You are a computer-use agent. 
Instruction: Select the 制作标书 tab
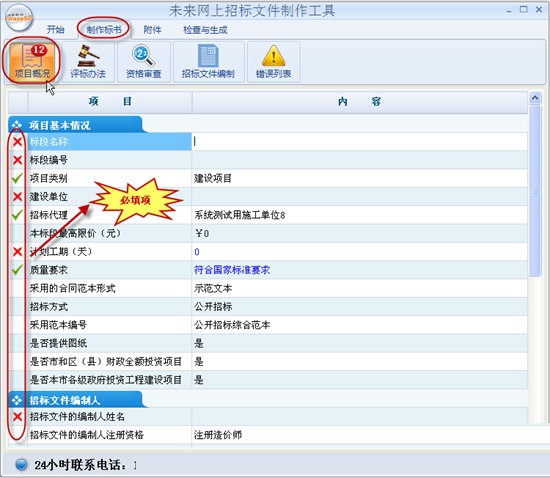pos(104,30)
